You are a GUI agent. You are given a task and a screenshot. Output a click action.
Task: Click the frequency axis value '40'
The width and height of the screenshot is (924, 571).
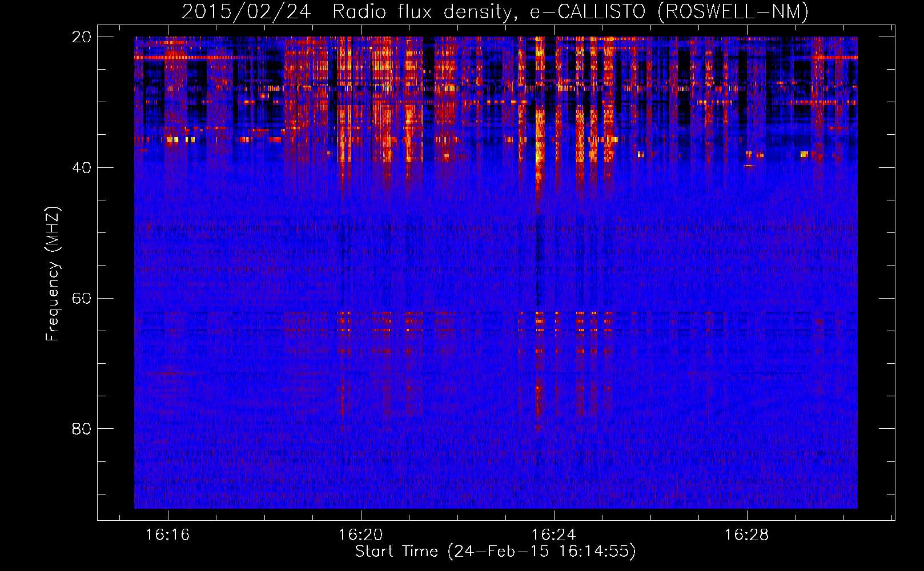click(x=82, y=167)
